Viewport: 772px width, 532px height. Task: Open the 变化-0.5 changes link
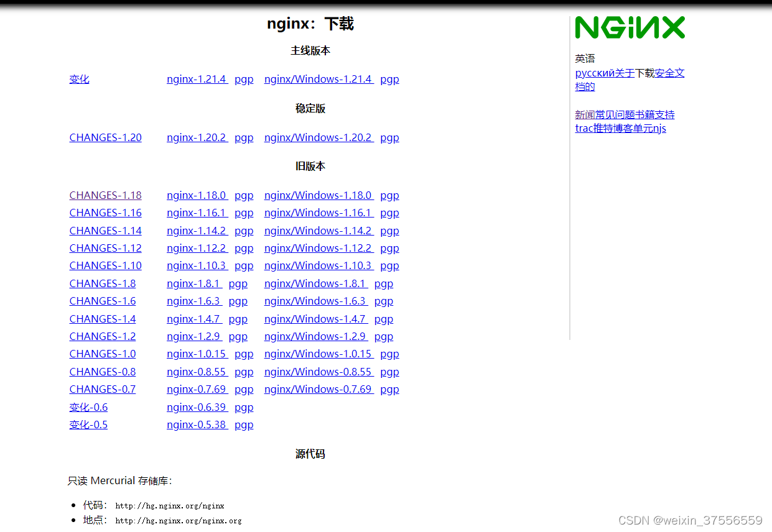tap(88, 424)
